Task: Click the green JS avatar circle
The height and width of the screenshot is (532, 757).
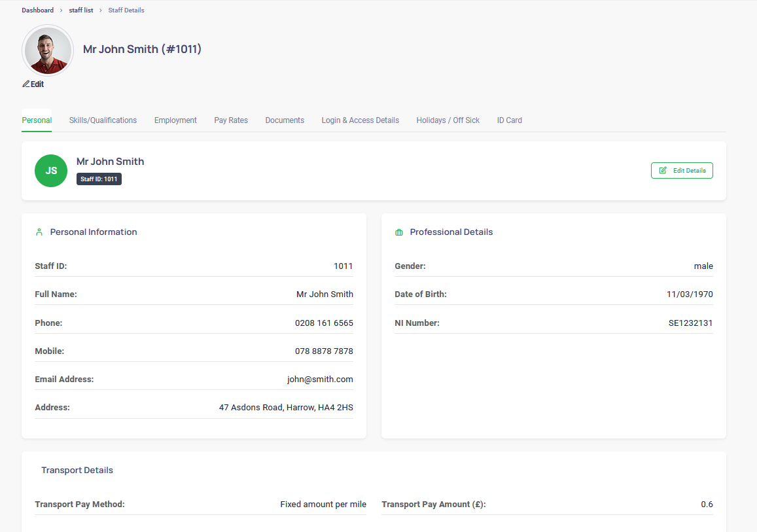Action: [x=50, y=170]
